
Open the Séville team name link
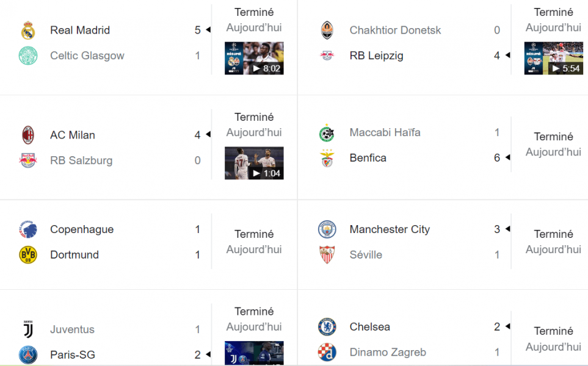click(366, 255)
